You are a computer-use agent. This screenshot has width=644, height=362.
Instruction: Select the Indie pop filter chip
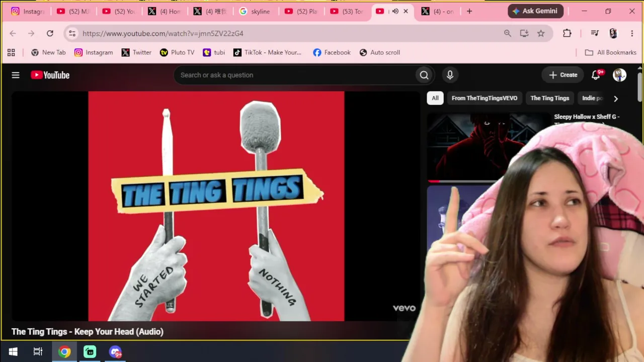click(x=592, y=98)
